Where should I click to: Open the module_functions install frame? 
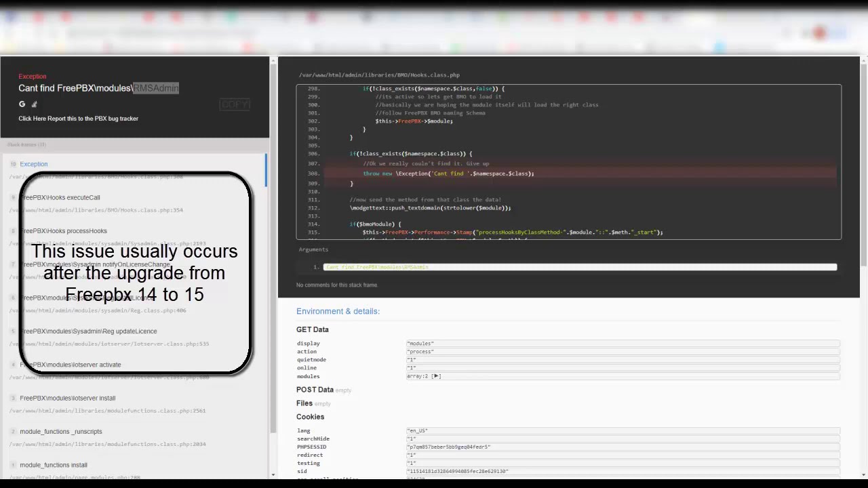(x=54, y=465)
